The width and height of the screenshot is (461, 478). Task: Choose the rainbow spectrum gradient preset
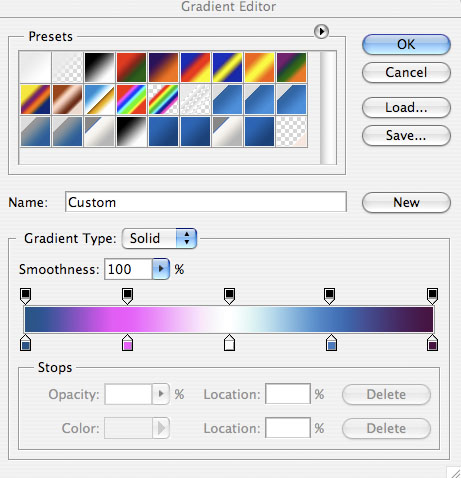pos(131,99)
